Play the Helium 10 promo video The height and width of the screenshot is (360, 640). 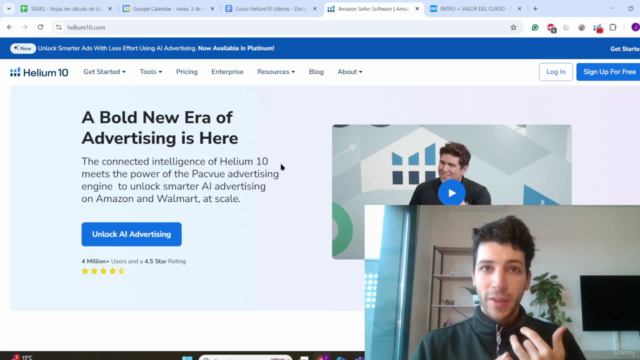click(451, 193)
